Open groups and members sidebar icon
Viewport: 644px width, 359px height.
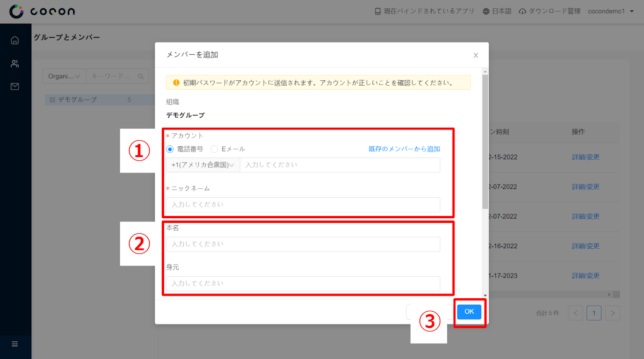(15, 64)
